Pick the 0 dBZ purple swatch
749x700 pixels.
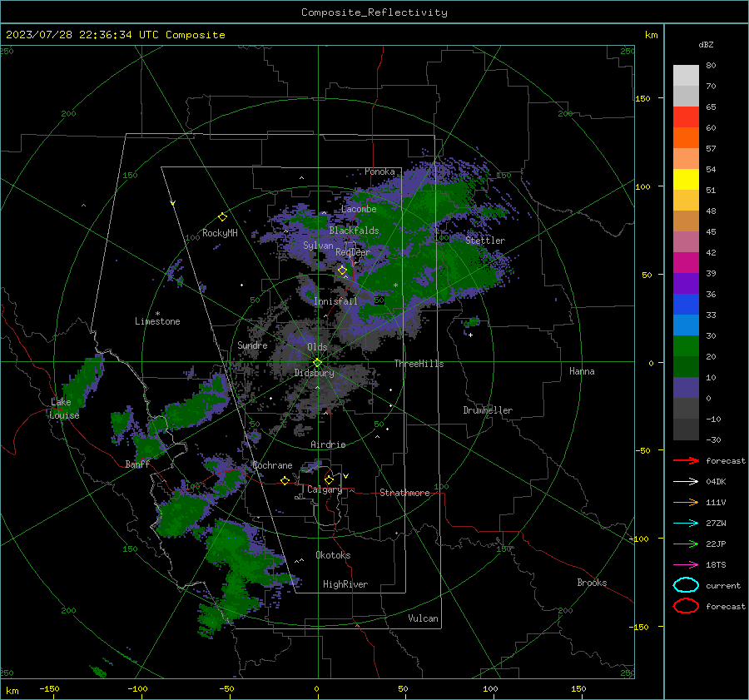coord(686,387)
